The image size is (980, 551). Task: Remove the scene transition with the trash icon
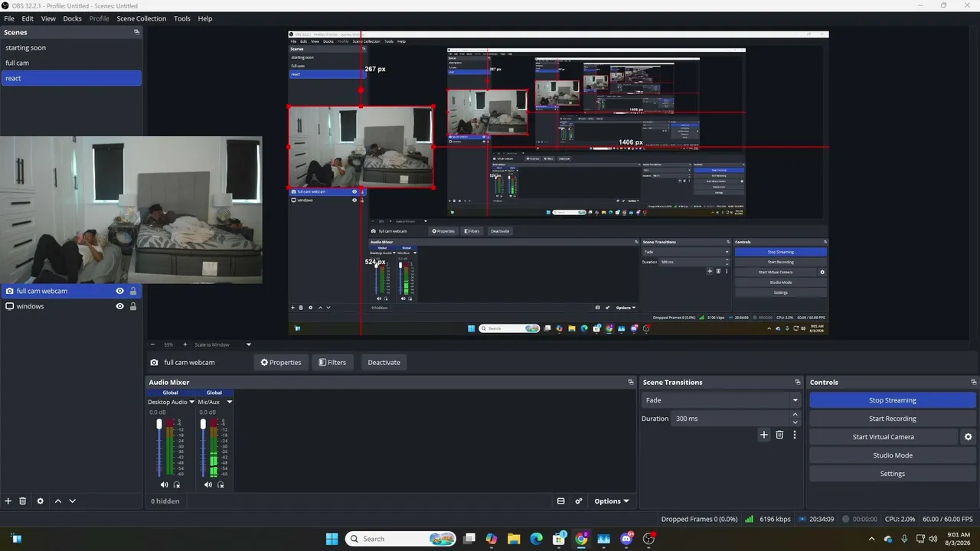tap(779, 435)
